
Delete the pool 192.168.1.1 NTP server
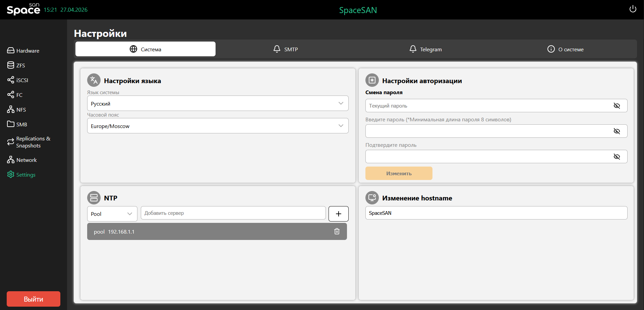(x=337, y=231)
